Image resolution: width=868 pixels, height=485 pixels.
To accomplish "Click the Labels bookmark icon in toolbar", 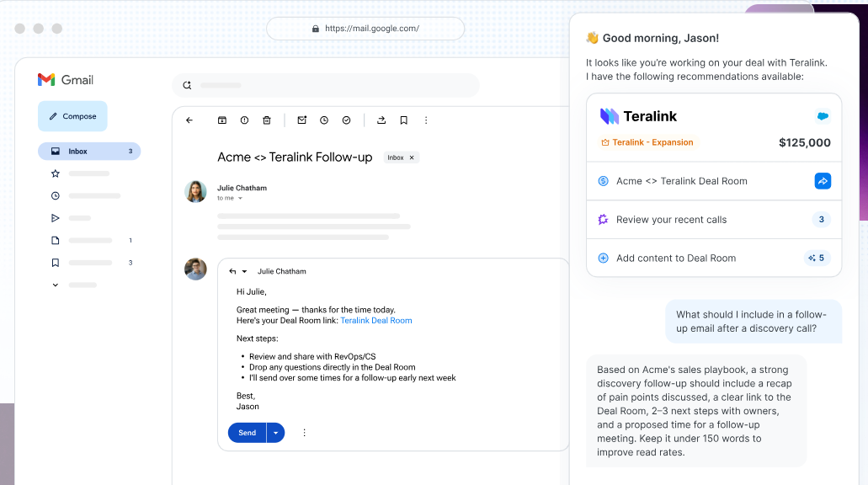I will click(403, 120).
